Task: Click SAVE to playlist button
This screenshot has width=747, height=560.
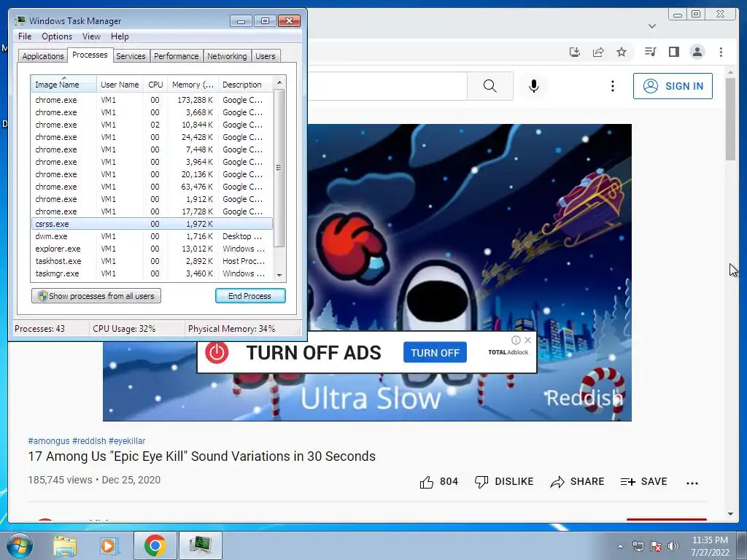Action: pyautogui.click(x=643, y=482)
